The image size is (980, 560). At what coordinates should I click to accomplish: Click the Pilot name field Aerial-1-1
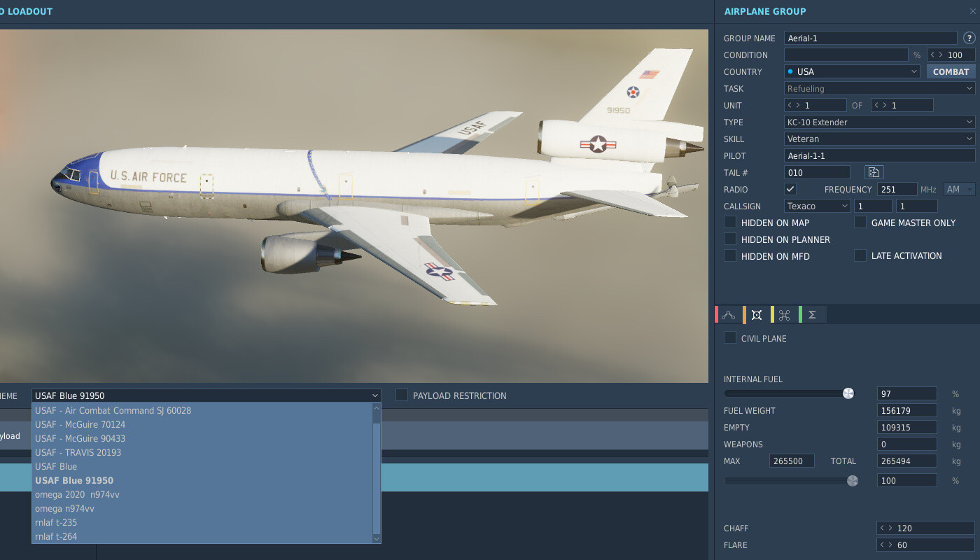[879, 155]
